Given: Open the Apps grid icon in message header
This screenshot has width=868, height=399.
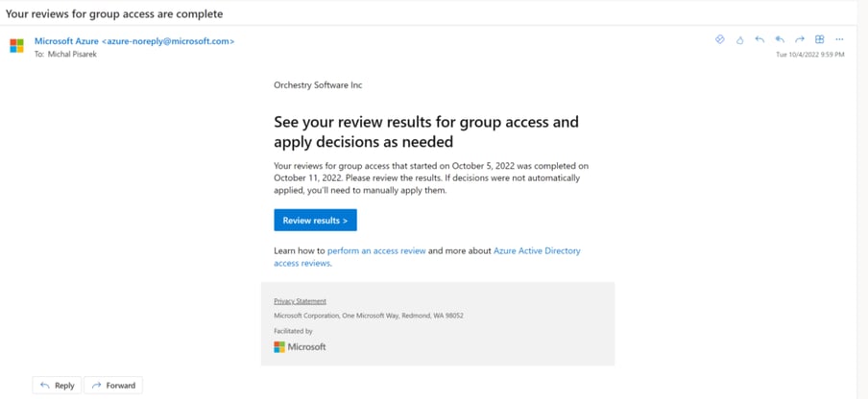Looking at the screenshot, I should (x=820, y=39).
